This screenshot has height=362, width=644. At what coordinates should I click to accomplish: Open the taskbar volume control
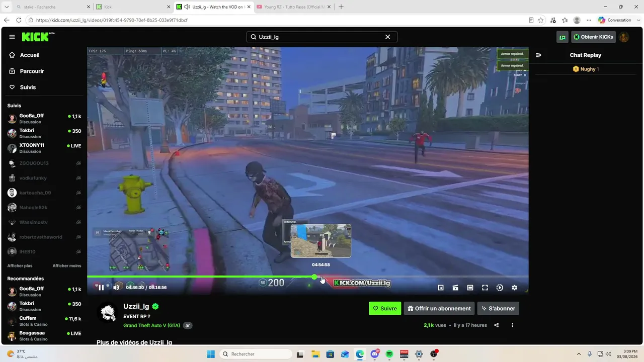coord(608,354)
